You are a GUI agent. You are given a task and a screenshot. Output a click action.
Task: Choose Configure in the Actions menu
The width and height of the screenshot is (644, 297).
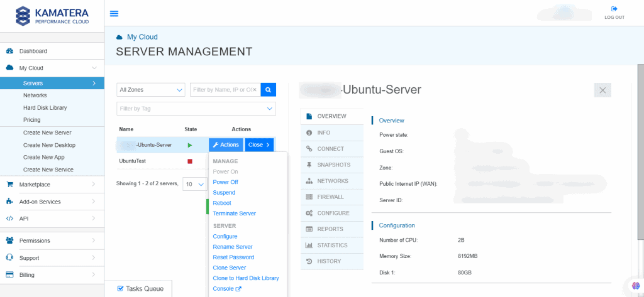(x=225, y=236)
